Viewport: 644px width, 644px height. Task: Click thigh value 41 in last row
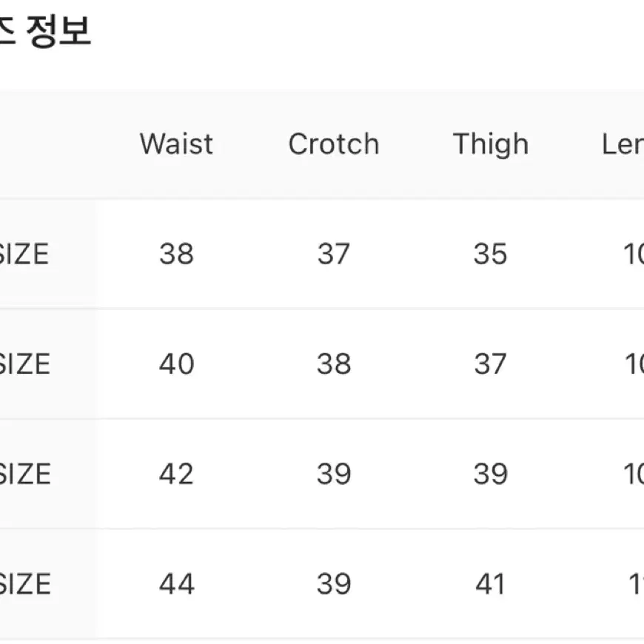point(490,584)
